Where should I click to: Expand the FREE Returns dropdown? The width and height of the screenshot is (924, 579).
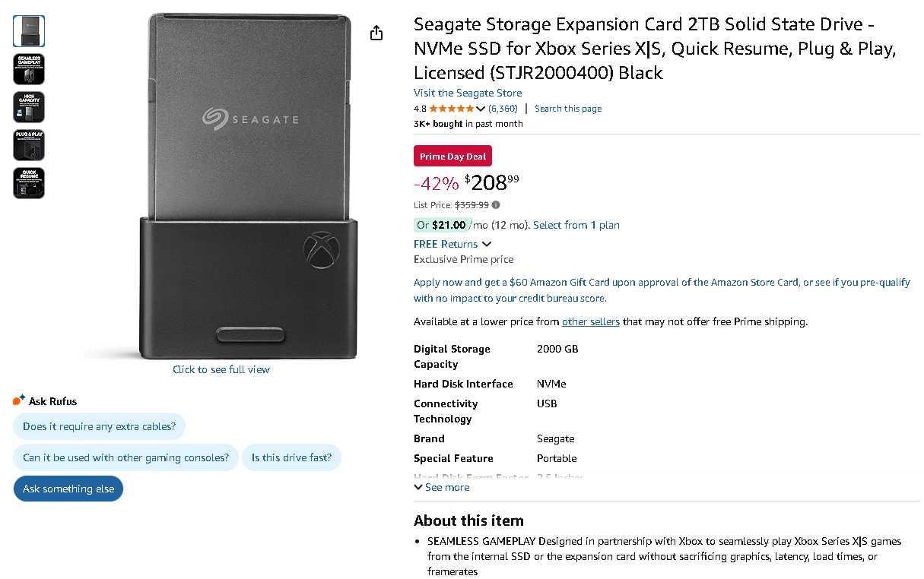pyautogui.click(x=487, y=244)
